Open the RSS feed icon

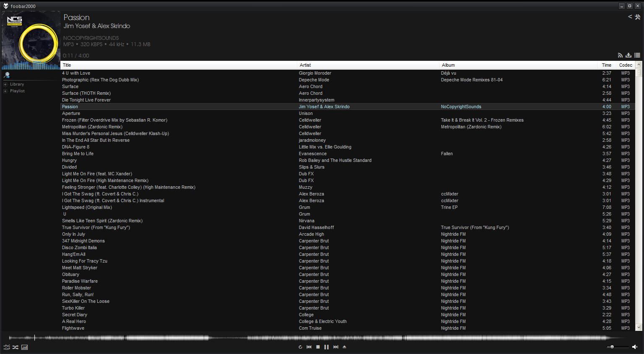(620, 55)
